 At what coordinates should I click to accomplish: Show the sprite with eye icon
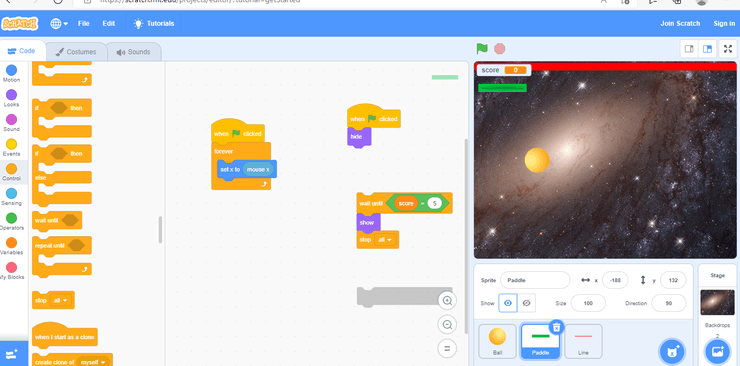point(508,303)
